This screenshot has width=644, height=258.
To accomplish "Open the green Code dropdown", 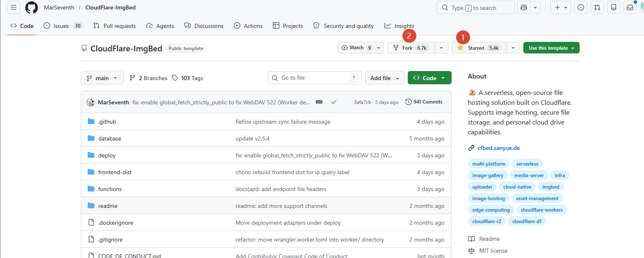I will click(x=429, y=78).
